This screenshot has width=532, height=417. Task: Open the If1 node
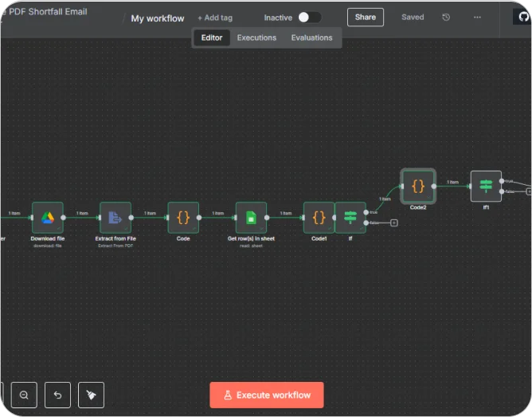486,186
